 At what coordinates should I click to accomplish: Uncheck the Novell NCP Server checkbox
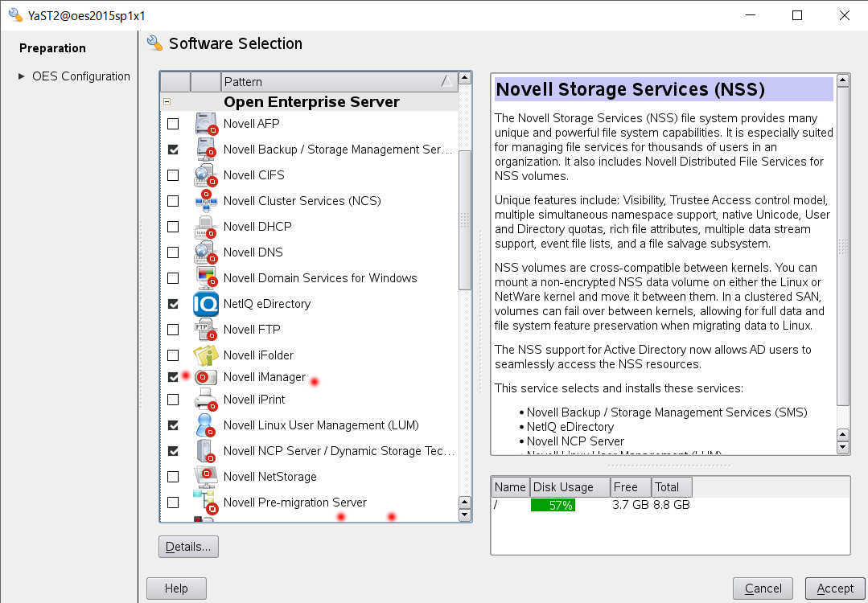click(173, 451)
